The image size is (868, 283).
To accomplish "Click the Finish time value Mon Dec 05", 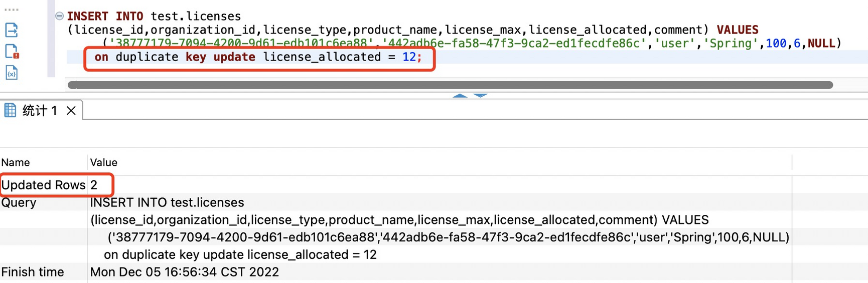I will coord(184,272).
